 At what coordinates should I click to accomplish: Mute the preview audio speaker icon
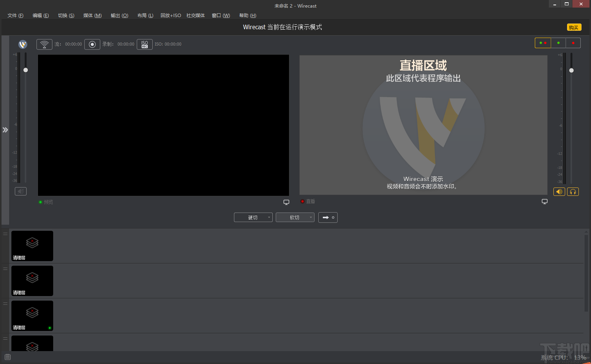pos(21,191)
